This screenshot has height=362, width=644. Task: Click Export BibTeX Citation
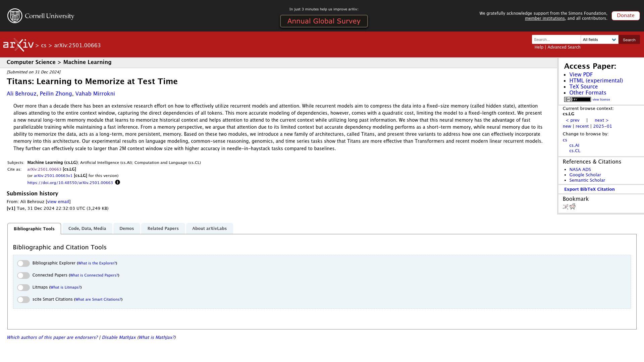(x=589, y=189)
